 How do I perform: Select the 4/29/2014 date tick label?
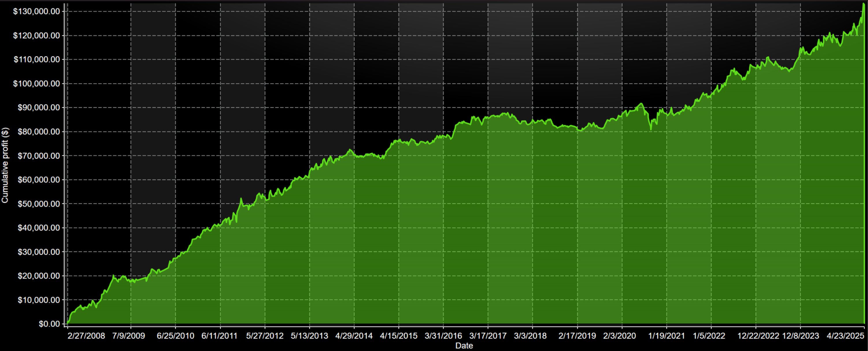click(354, 336)
